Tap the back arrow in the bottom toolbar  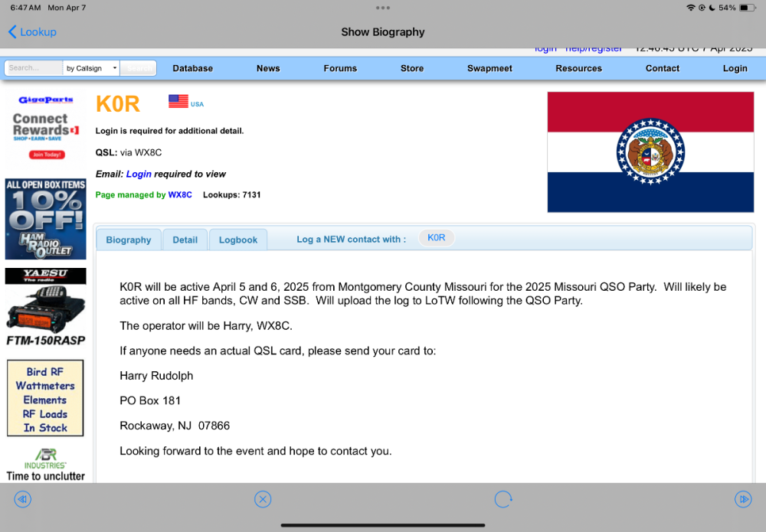tap(22, 499)
